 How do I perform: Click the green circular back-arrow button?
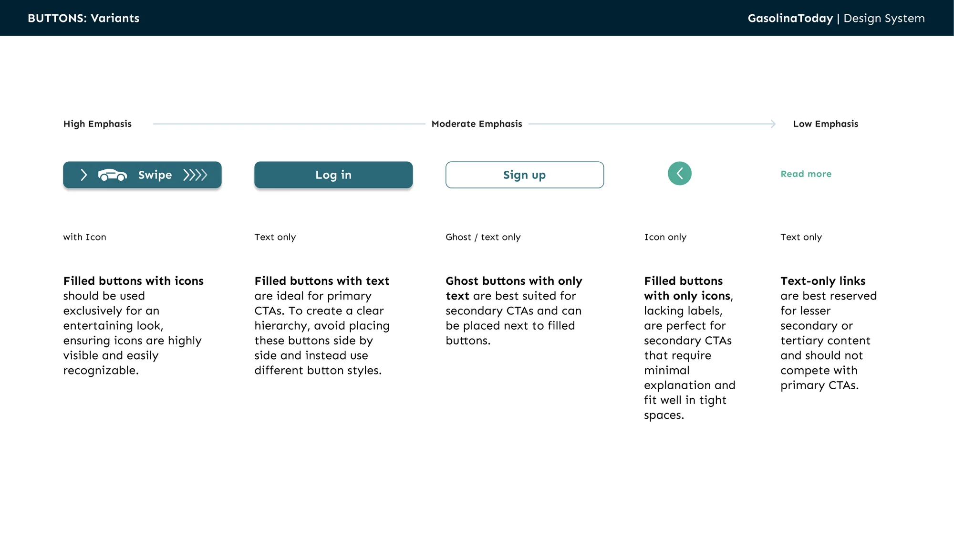[680, 174]
